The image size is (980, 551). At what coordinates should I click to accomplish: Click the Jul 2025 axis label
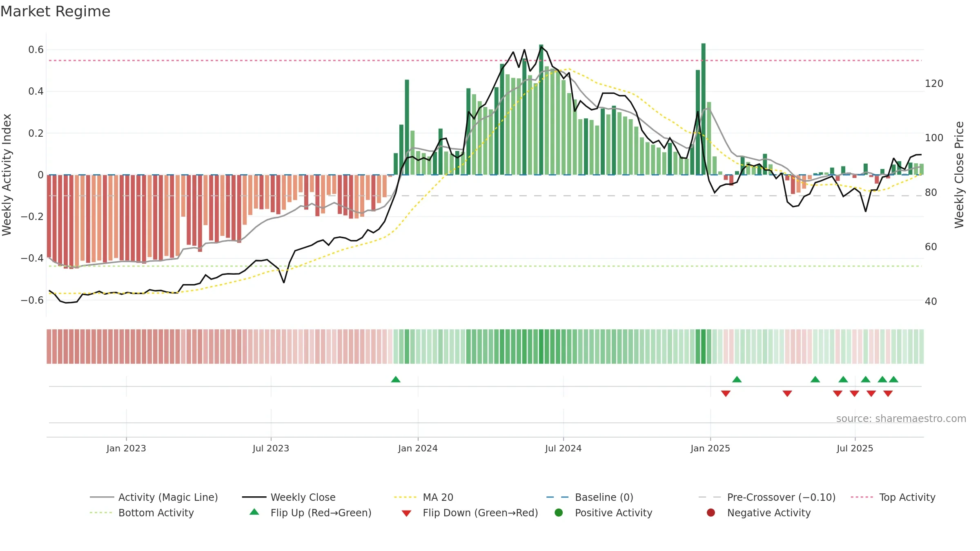tap(855, 449)
